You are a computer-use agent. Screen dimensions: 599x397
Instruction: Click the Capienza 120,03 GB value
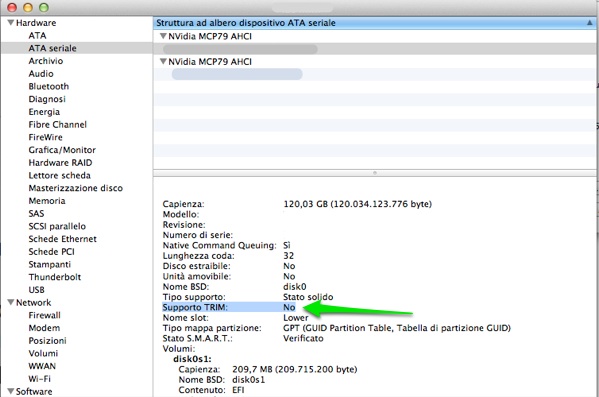[358, 204]
